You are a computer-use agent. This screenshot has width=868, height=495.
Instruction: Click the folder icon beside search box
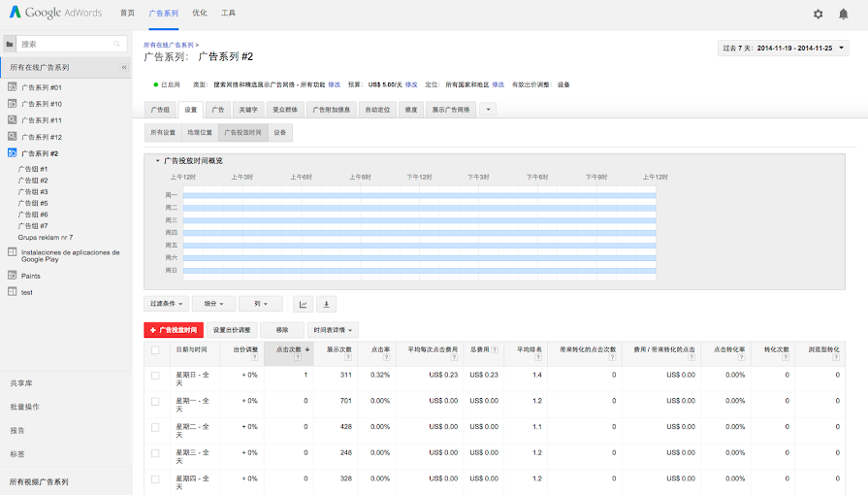tap(10, 45)
